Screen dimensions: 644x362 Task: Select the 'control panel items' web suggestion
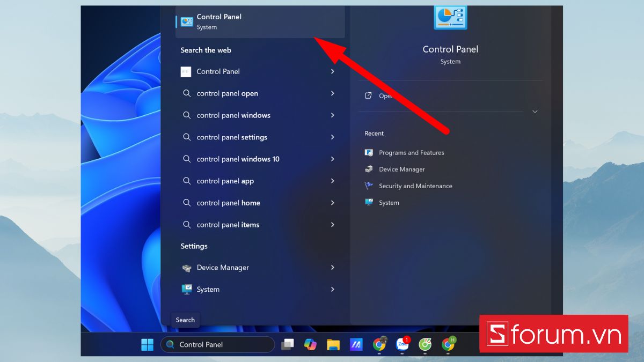260,225
